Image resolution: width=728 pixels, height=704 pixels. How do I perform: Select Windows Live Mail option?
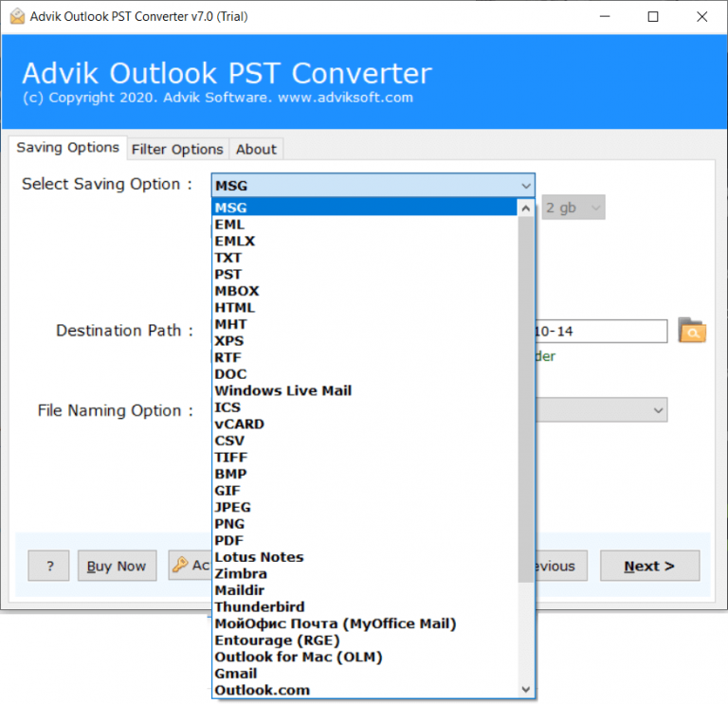point(365,390)
